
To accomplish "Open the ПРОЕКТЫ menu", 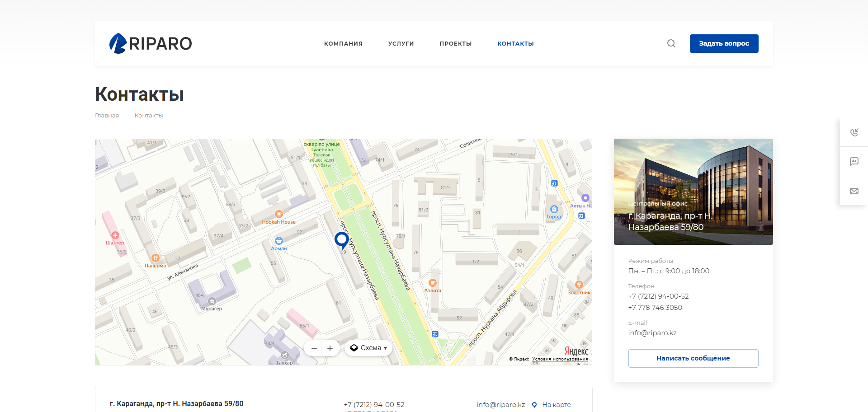I will pyautogui.click(x=456, y=44).
